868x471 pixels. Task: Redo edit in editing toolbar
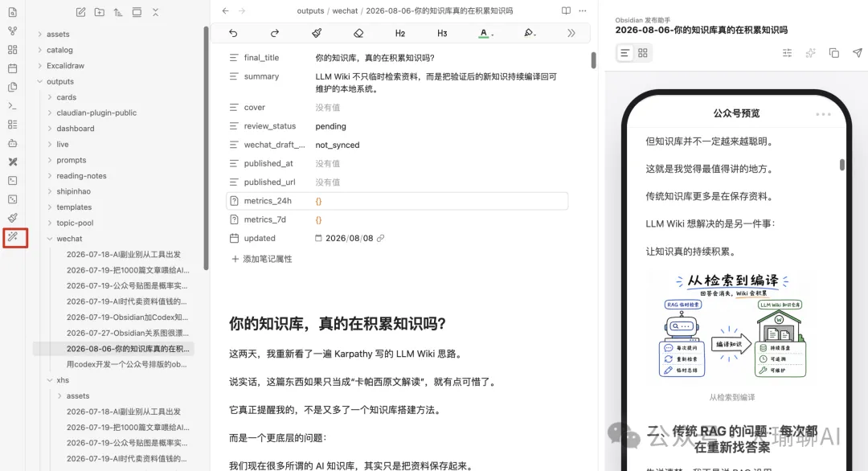click(x=275, y=33)
